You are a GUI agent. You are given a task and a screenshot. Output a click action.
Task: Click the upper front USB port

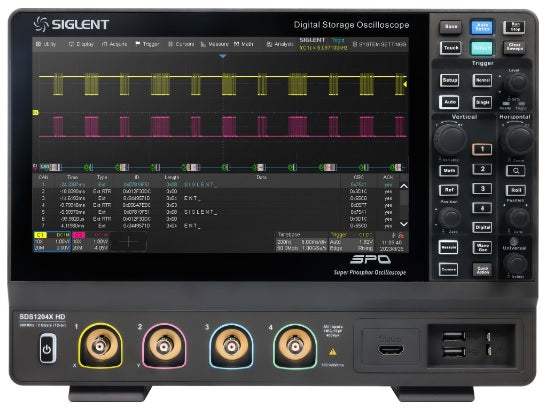pyautogui.click(x=454, y=337)
